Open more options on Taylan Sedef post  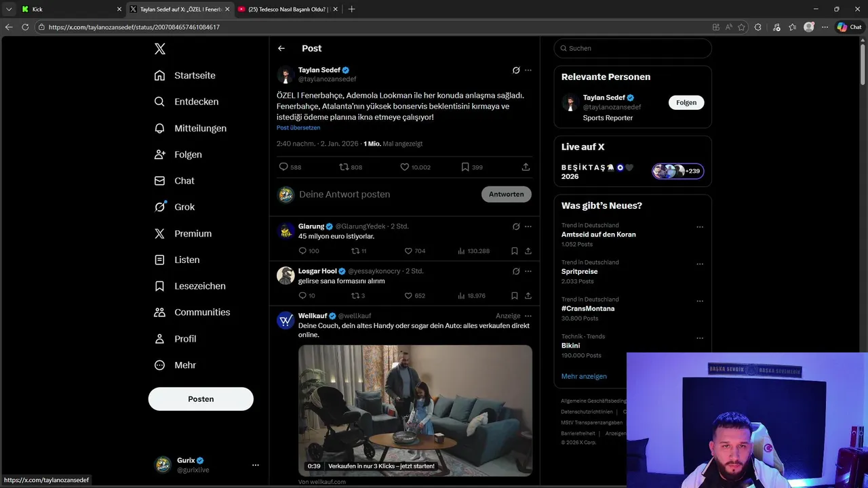[x=528, y=70]
